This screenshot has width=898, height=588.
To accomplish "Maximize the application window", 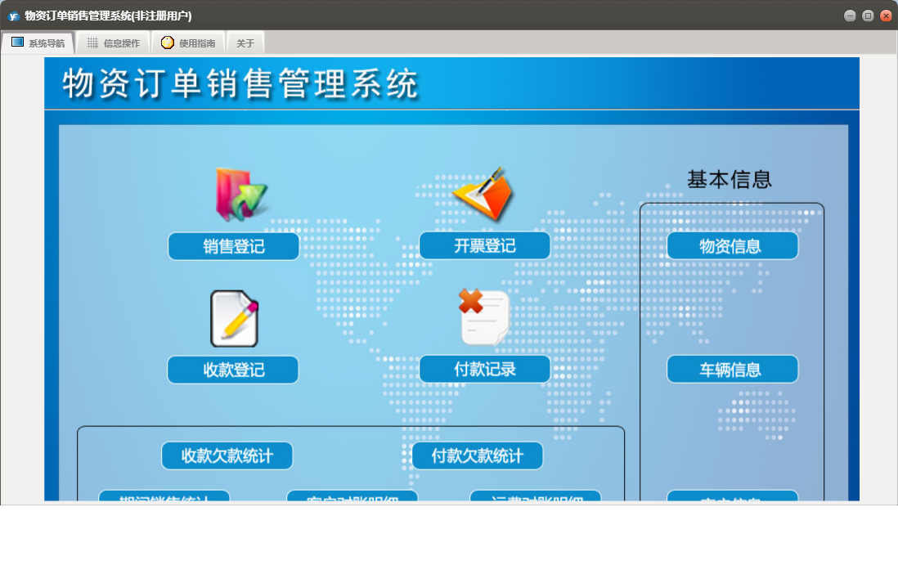I will pos(868,16).
